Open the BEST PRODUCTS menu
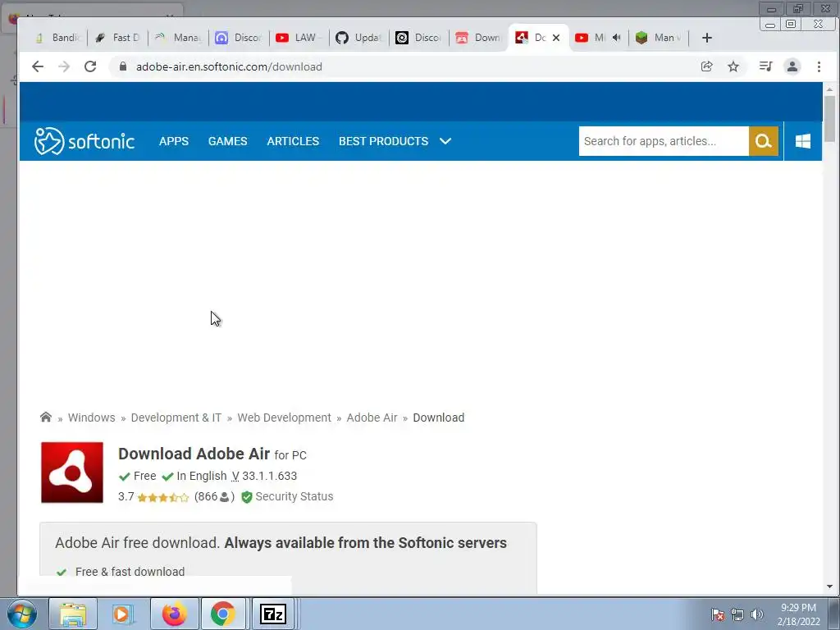840x630 pixels. 384,141
